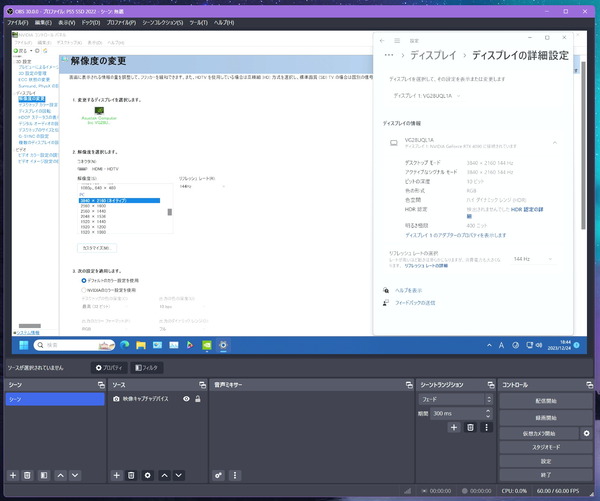The height and width of the screenshot is (501, 600).
Task: Open virtual camera settings gear icon
Action: click(586, 433)
